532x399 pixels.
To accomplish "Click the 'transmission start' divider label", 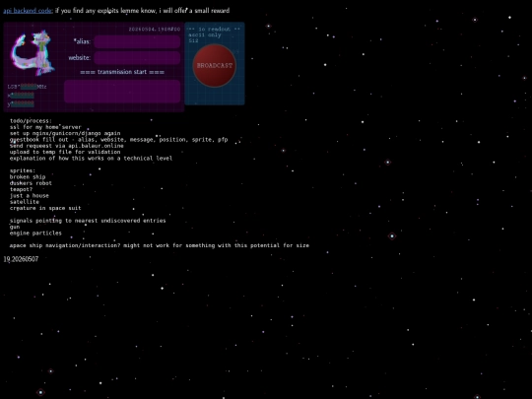I will [x=122, y=72].
